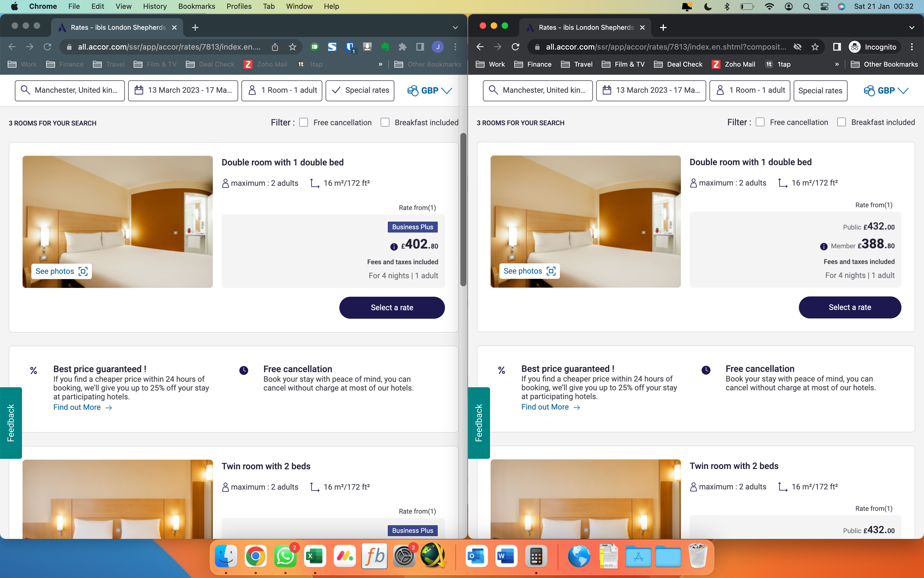Expand GBP currency dropdown in left window
924x578 pixels.
pos(430,90)
